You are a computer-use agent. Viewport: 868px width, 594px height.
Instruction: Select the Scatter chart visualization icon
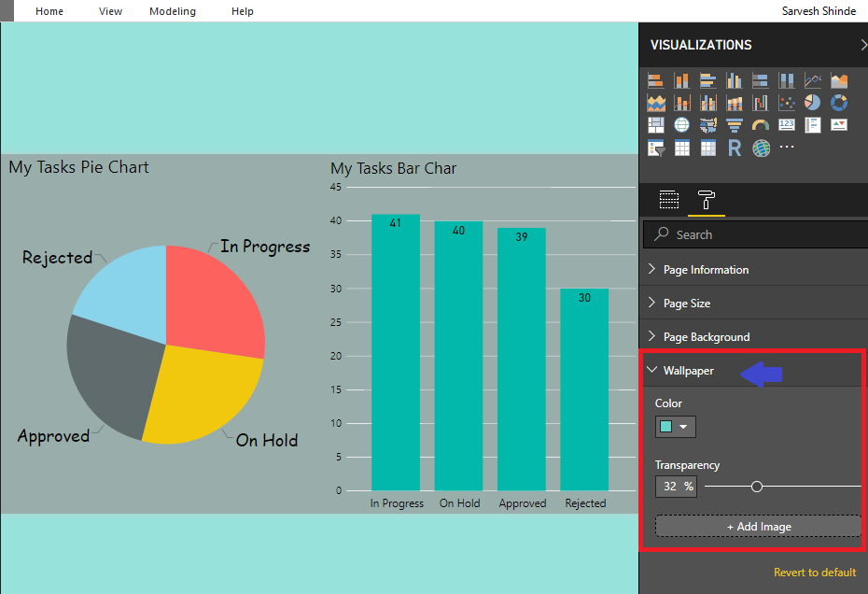pyautogui.click(x=787, y=103)
